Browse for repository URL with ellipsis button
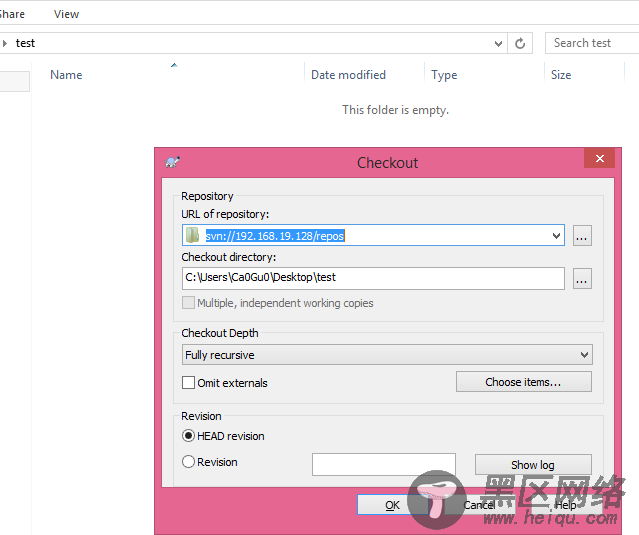 [582, 236]
